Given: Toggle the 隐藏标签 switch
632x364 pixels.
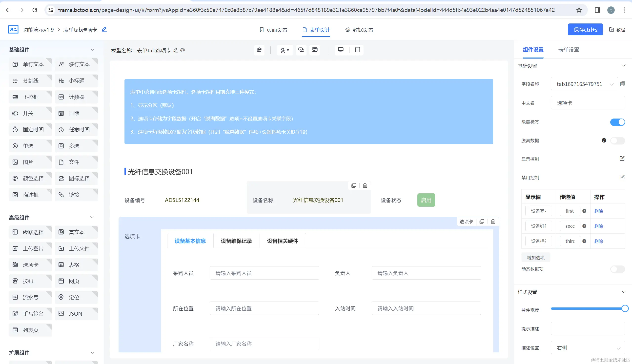Looking at the screenshot, I should tap(617, 122).
